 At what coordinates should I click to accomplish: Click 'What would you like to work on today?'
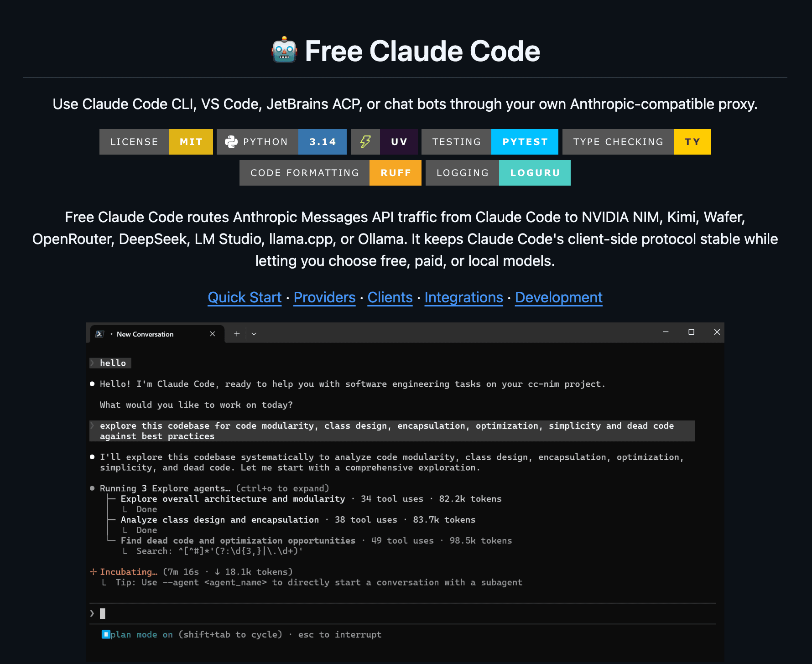click(196, 405)
